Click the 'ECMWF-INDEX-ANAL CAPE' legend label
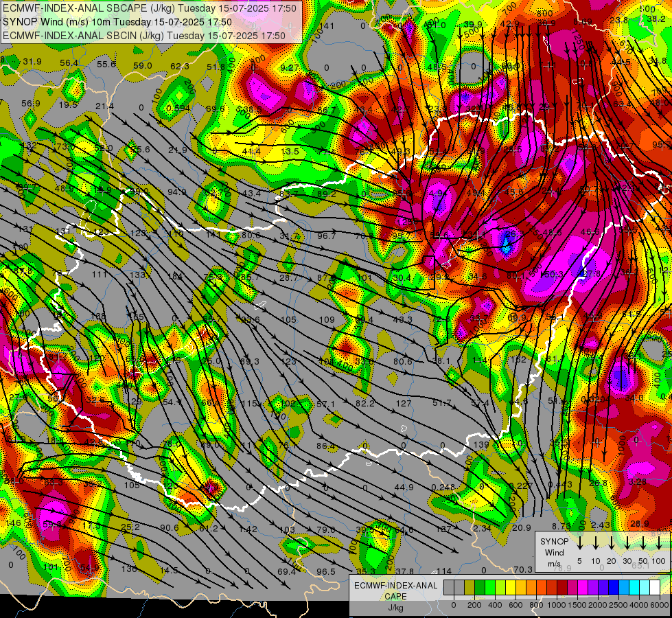 pos(395,591)
